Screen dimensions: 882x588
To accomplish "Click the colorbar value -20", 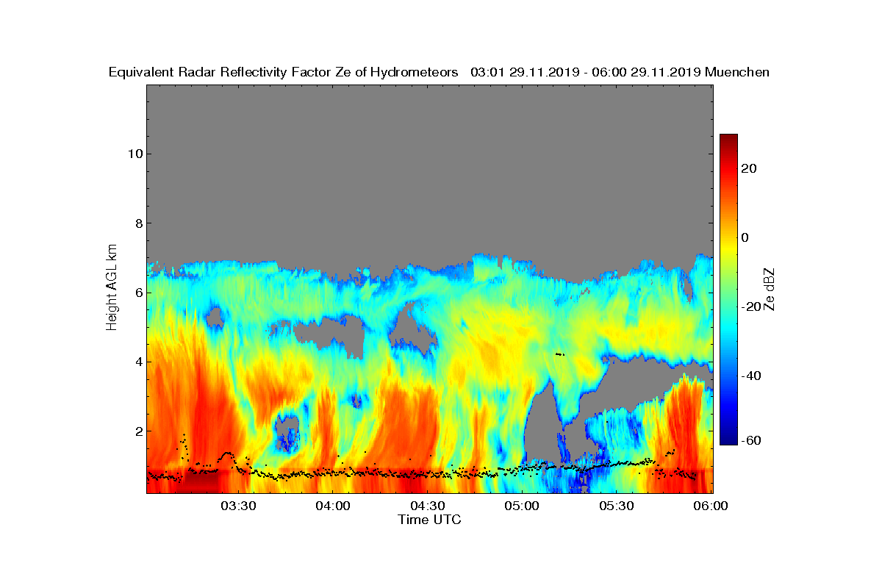I will point(752,306).
